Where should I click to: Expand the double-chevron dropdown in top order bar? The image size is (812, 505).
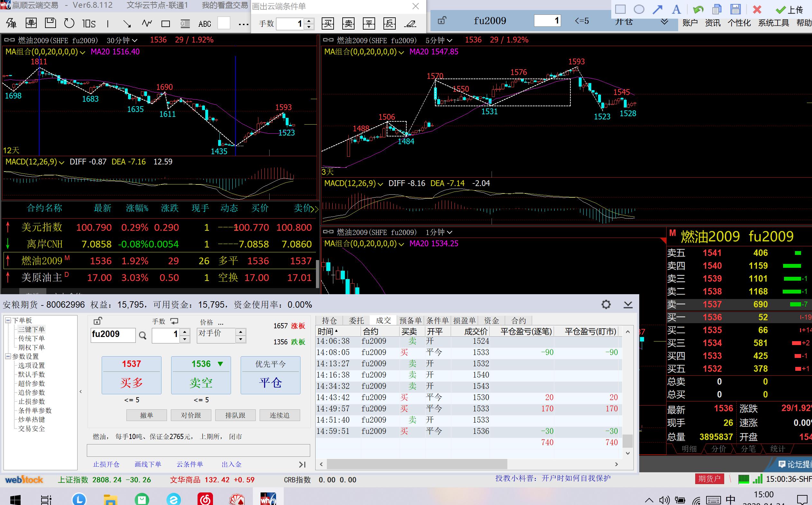(x=664, y=22)
